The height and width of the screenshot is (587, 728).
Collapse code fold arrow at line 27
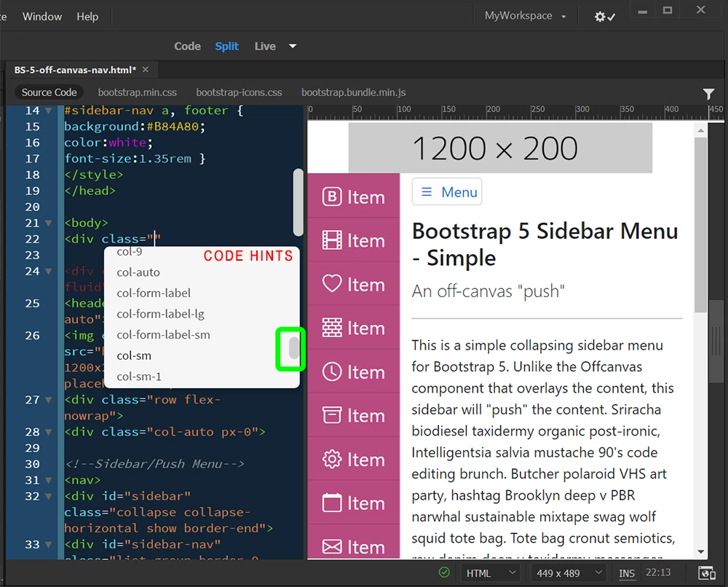[x=48, y=400]
